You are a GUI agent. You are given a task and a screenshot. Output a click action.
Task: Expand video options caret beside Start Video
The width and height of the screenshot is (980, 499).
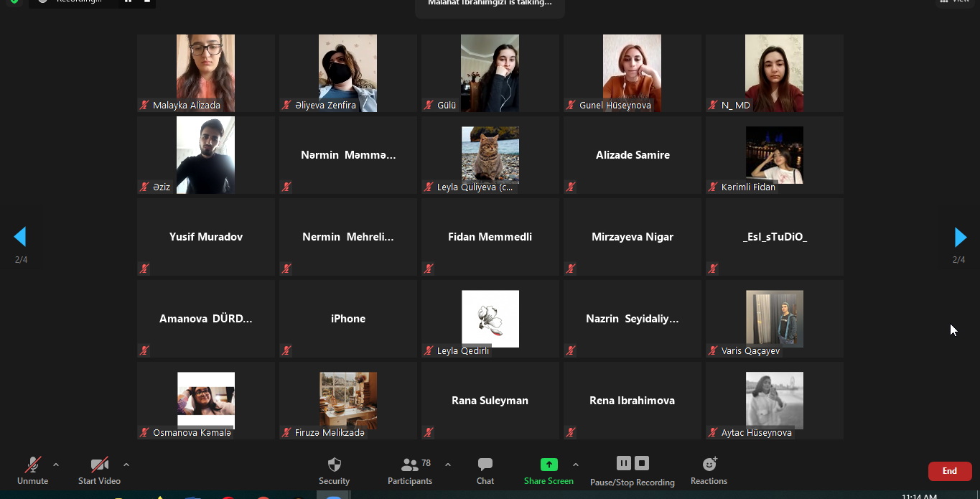tap(126, 465)
